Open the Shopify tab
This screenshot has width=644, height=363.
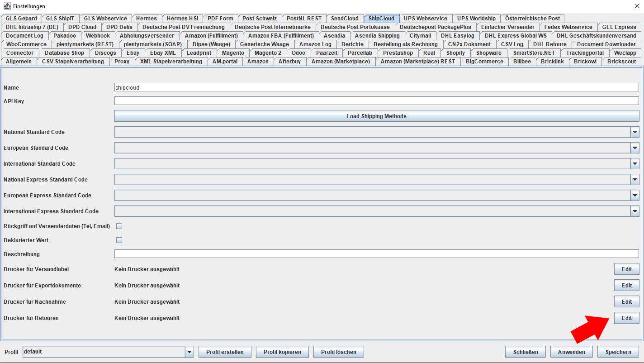pyautogui.click(x=455, y=53)
